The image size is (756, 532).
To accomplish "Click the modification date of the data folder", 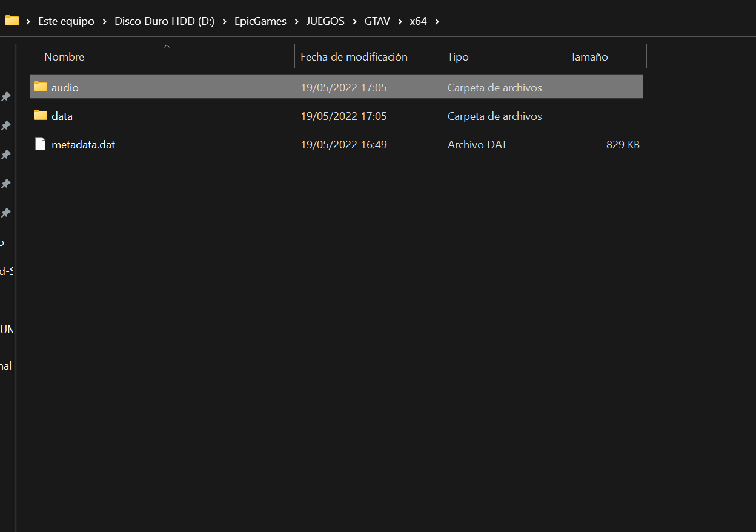I will 343,116.
